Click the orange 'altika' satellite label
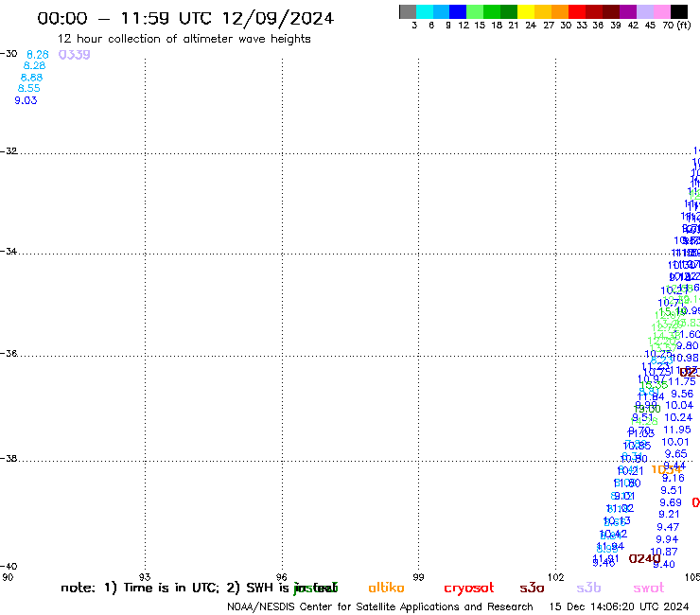Screen dimensions: 700x615 coord(386,588)
